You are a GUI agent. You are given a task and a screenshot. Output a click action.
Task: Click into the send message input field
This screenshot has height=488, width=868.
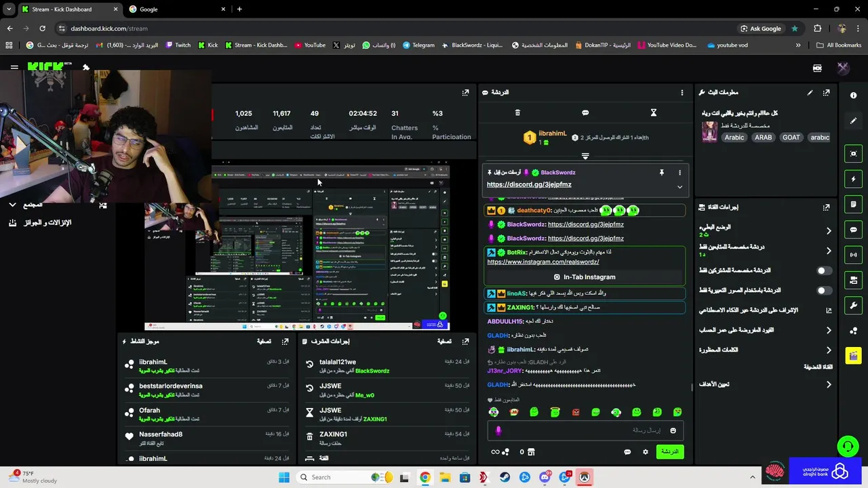585,430
